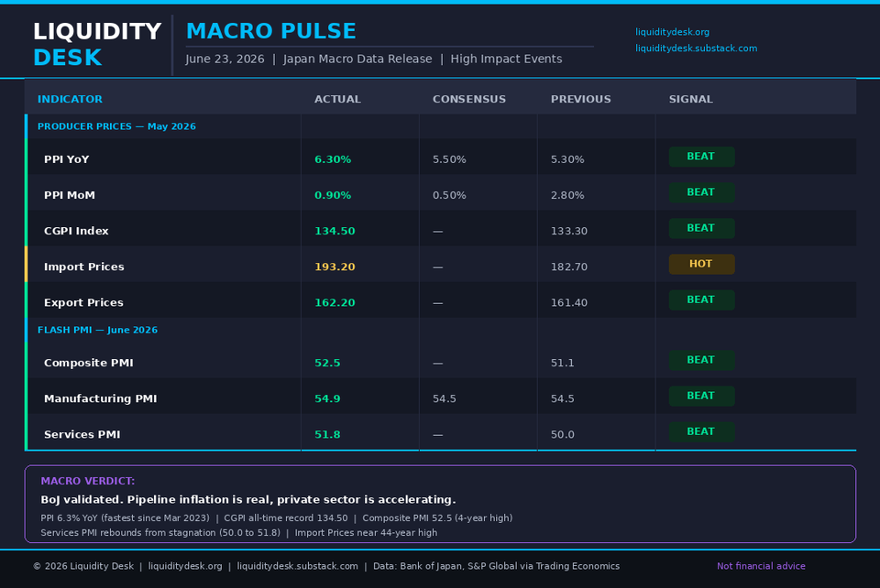Click the BEAT badge for PPI YoY
Image resolution: width=880 pixels, height=588 pixels.
click(x=701, y=157)
